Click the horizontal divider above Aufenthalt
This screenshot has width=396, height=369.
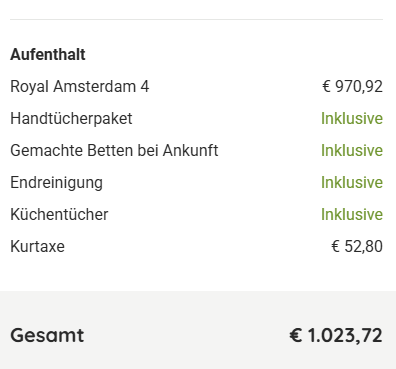(x=196, y=19)
